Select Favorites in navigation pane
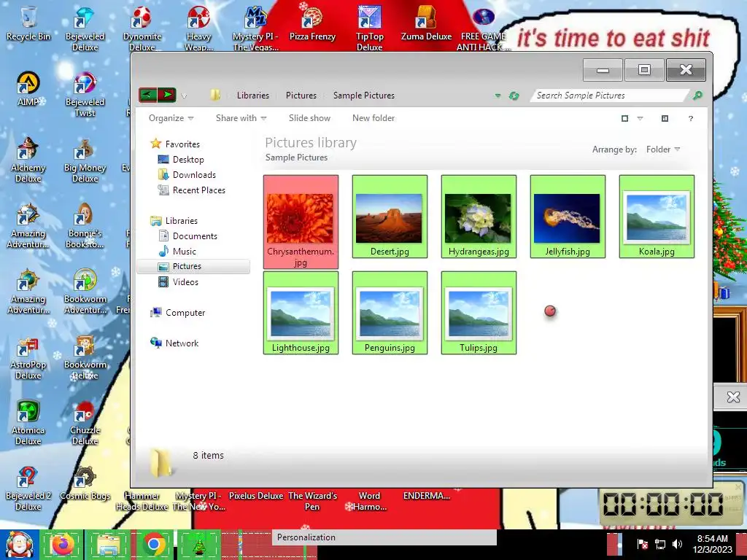 [175, 144]
